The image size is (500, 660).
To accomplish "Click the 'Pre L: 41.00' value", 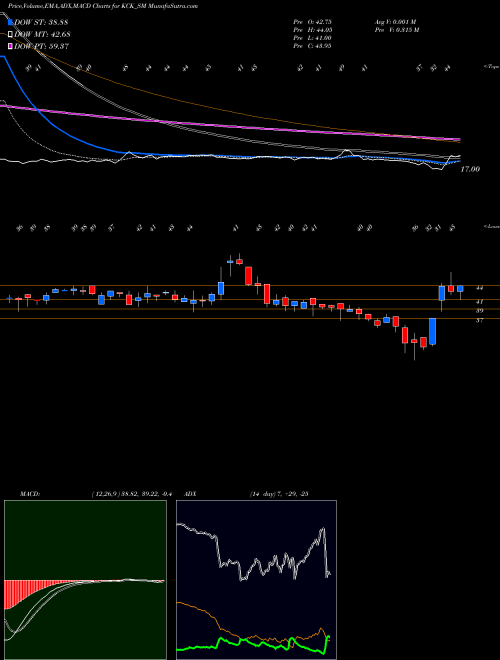I will click(x=312, y=38).
